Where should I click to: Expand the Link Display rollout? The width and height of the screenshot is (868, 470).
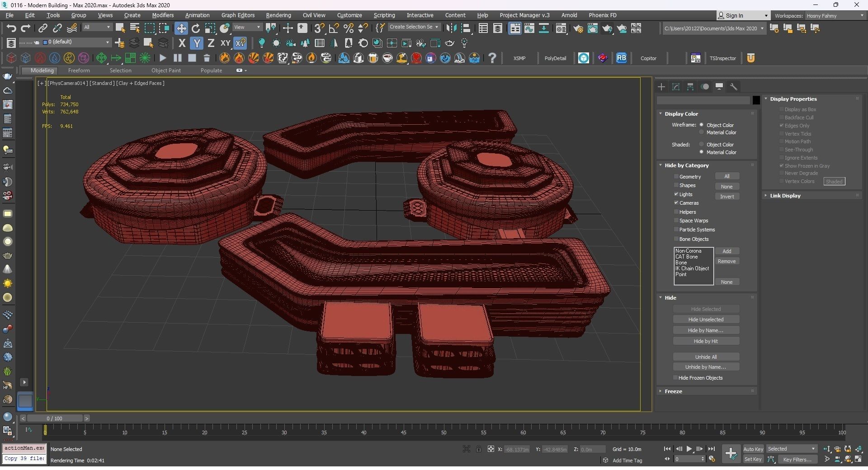tap(811, 196)
